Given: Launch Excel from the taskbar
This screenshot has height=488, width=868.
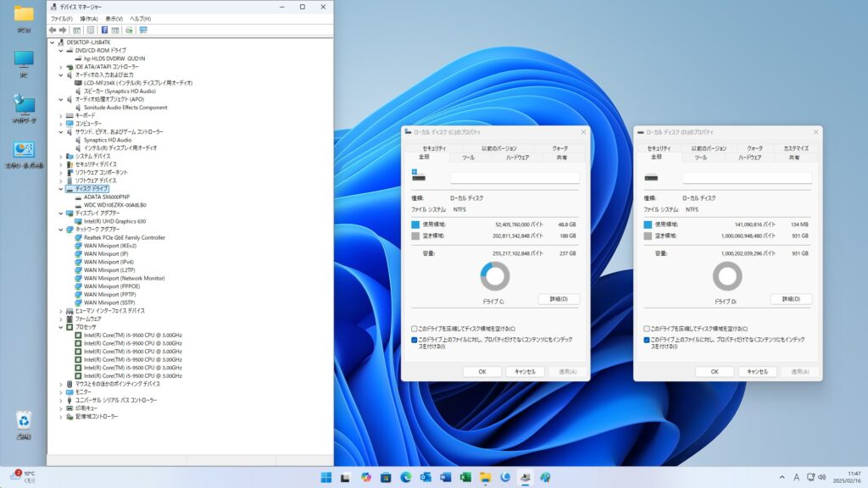Looking at the screenshot, I should [x=465, y=477].
